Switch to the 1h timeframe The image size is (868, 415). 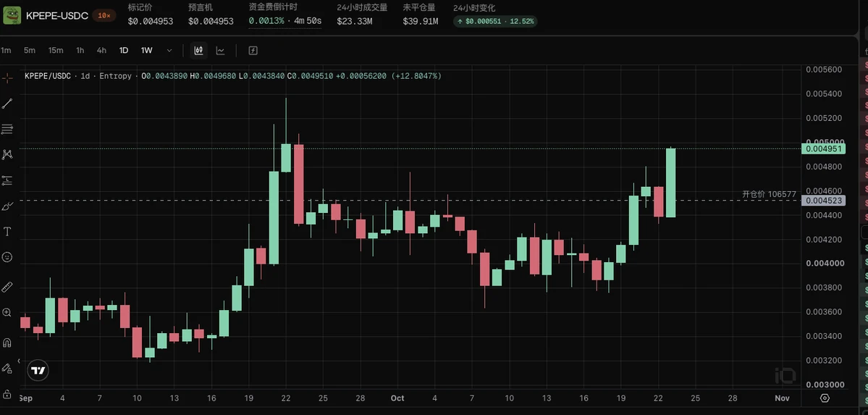coord(80,51)
